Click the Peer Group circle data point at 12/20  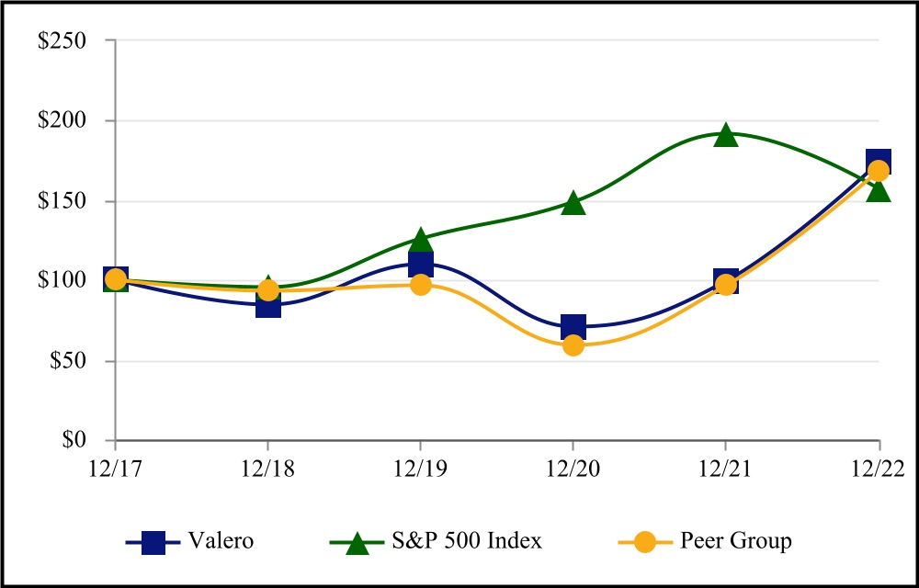click(573, 345)
